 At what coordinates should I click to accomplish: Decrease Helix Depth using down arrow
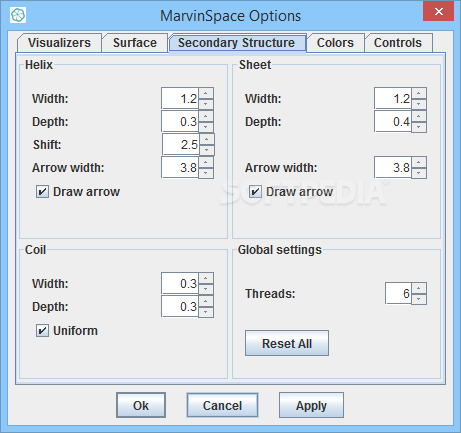(206, 127)
